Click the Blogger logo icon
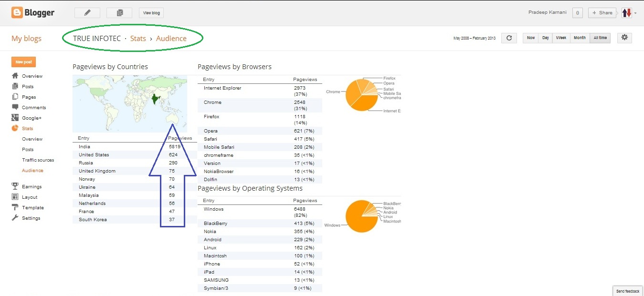Image resolution: width=644 pixels, height=296 pixels. (x=17, y=13)
